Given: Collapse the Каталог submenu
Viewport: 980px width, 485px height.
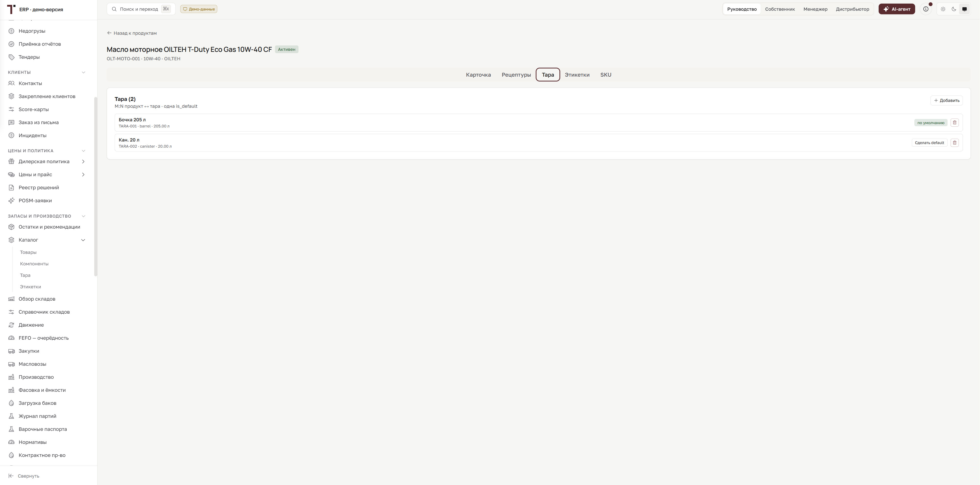Looking at the screenshot, I should (x=83, y=240).
